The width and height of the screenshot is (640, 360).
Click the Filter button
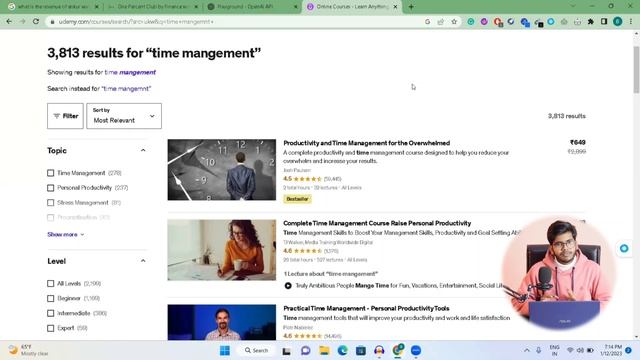pyautogui.click(x=65, y=116)
